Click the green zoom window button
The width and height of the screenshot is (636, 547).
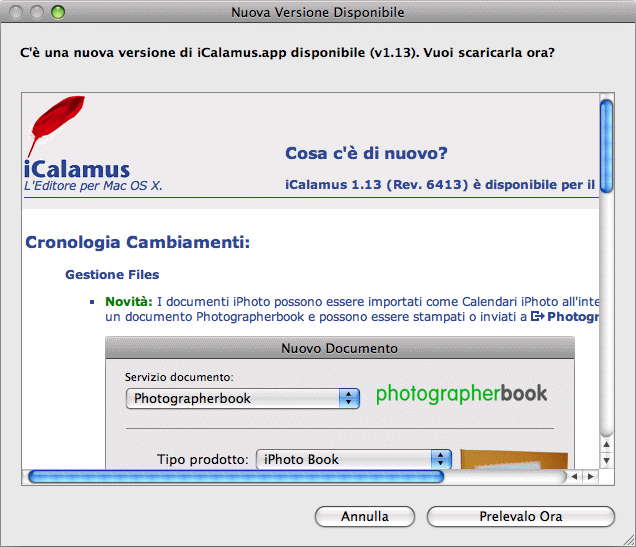tap(58, 12)
